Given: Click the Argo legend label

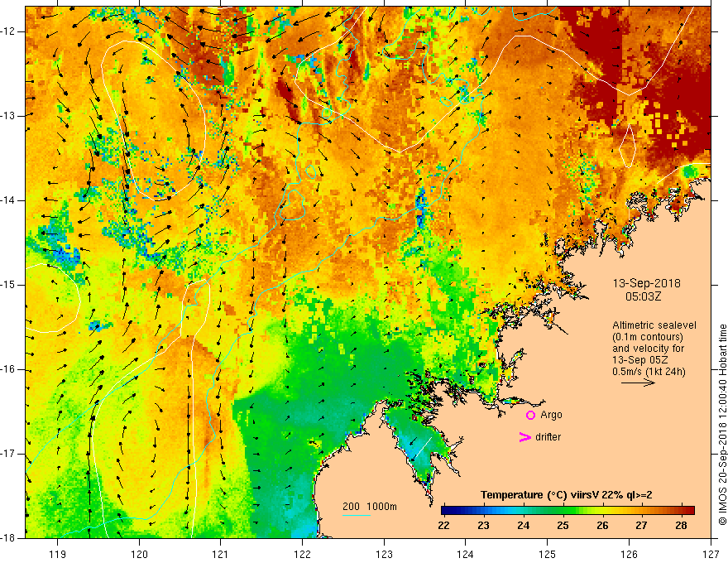Looking at the screenshot, I should point(551,415).
